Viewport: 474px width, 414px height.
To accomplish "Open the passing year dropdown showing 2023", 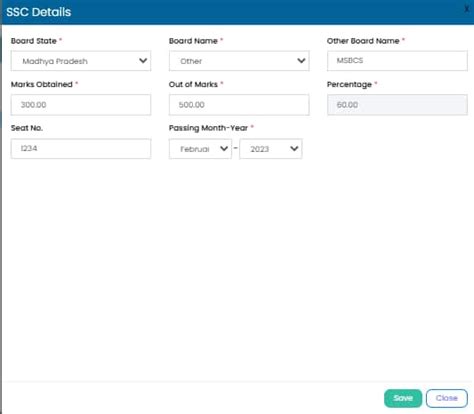I will [271, 149].
